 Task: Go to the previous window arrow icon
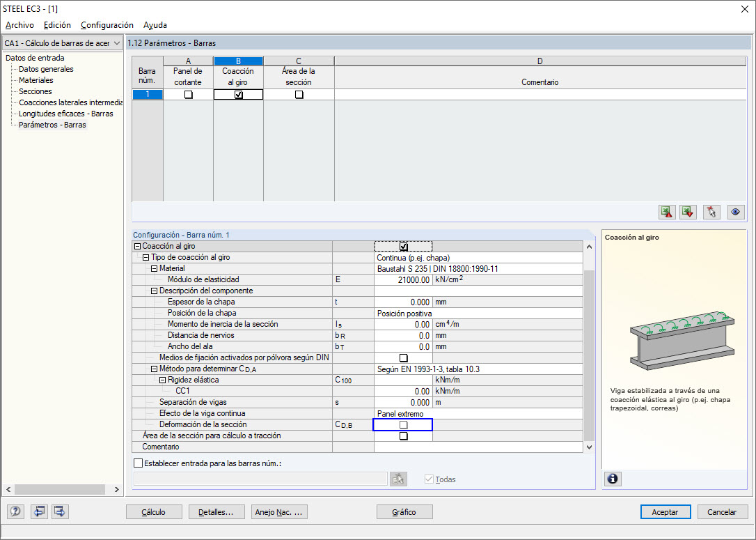(39, 511)
